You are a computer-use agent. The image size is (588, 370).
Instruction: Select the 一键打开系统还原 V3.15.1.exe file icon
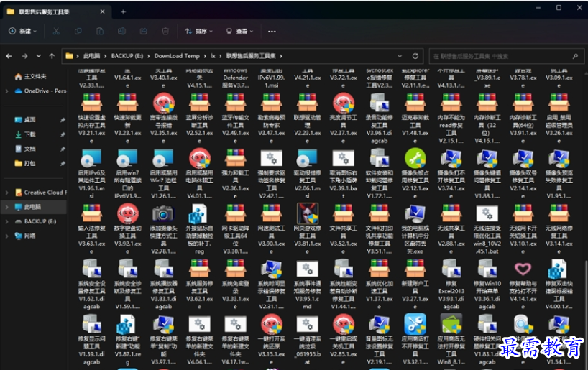tap(271, 324)
